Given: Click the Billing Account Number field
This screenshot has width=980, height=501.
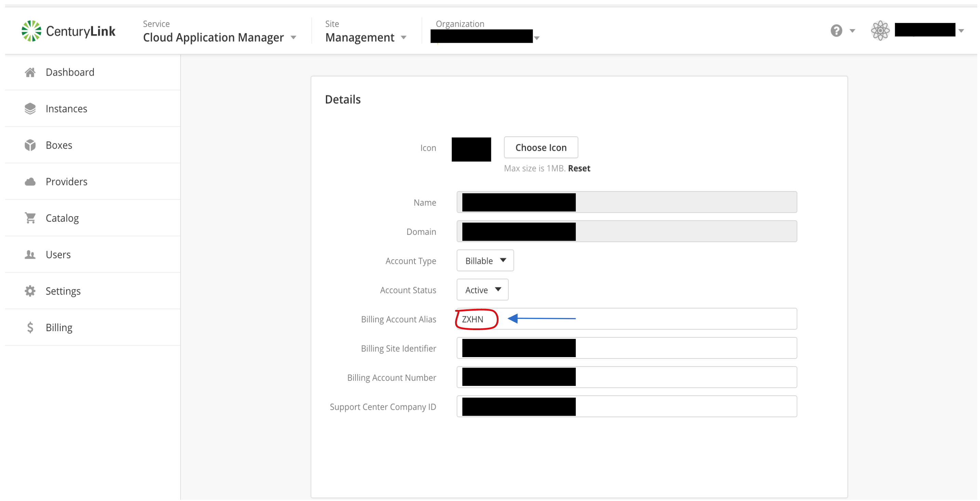Looking at the screenshot, I should coord(626,378).
